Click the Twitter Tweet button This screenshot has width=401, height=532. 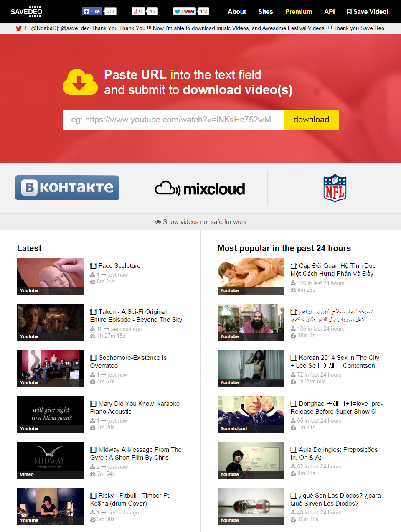[x=185, y=11]
